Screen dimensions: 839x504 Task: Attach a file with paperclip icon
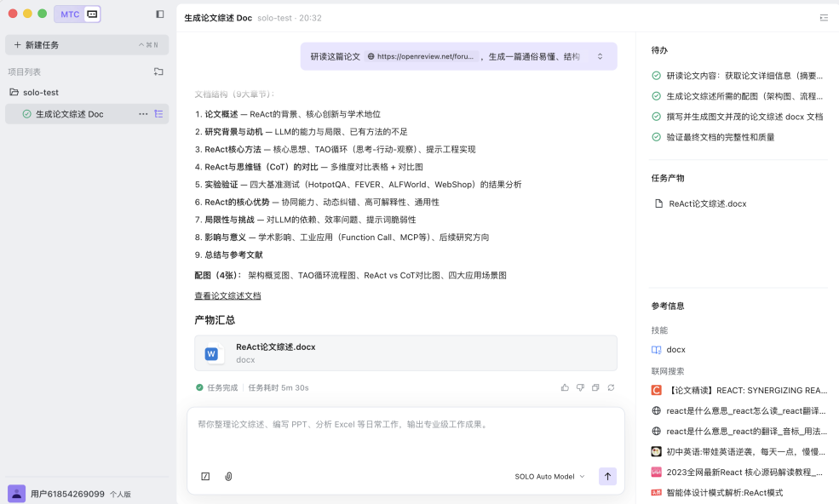click(x=228, y=476)
